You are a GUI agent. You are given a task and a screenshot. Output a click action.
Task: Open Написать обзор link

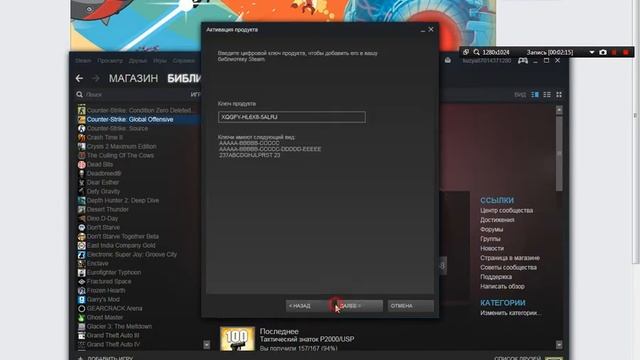click(x=502, y=287)
